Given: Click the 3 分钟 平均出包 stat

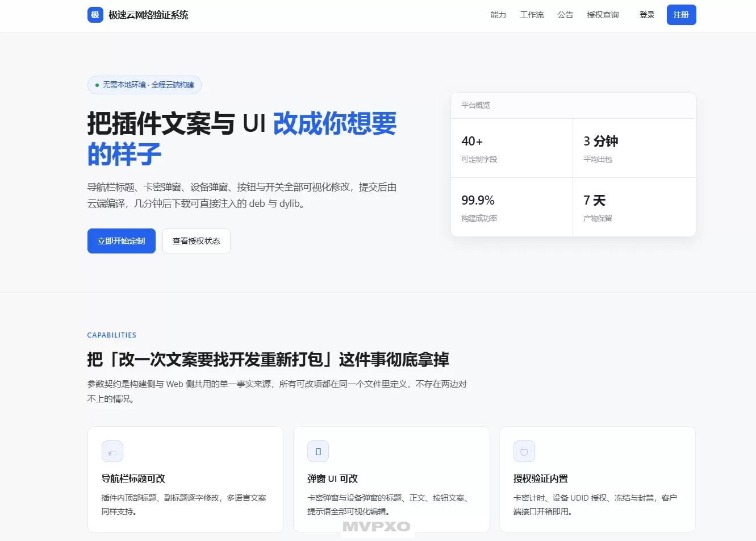Looking at the screenshot, I should [x=634, y=148].
